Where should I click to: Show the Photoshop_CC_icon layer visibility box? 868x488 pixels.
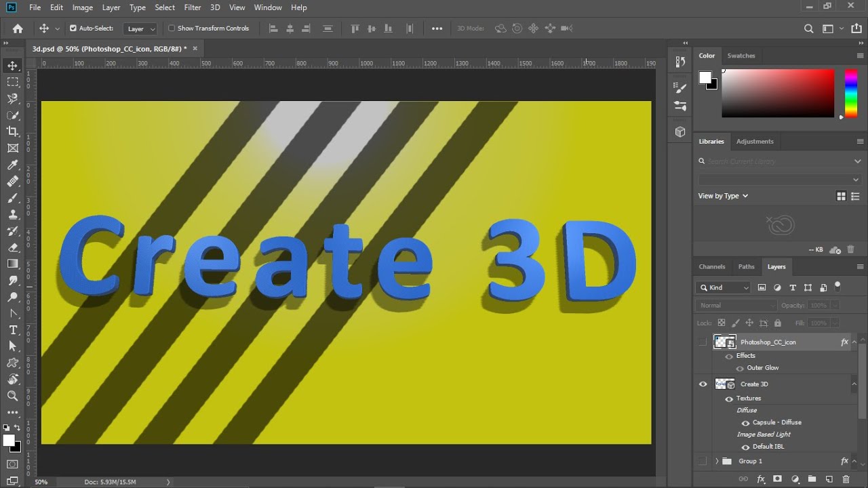coord(703,342)
